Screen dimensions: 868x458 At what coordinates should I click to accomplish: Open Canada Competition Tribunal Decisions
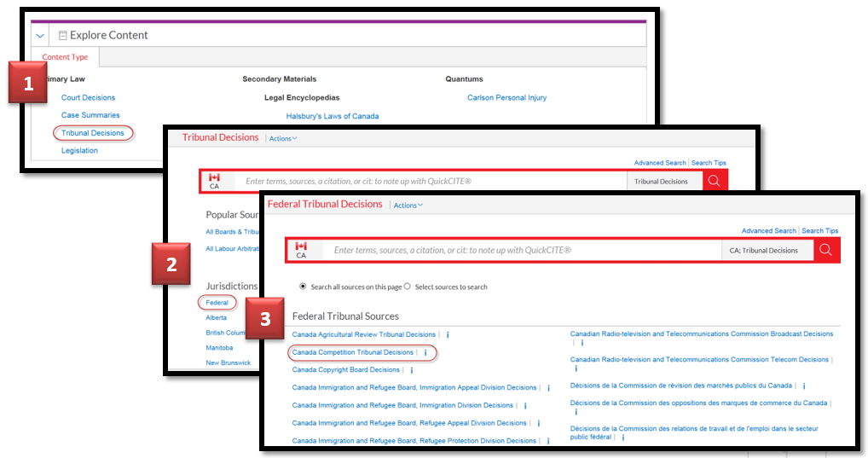353,352
